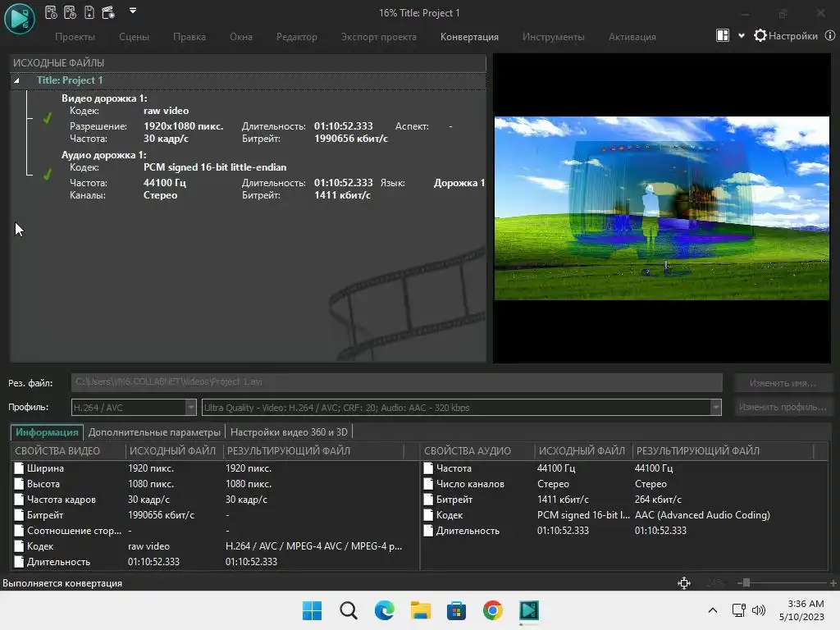The image size is (840, 630).
Task: Click the audio Кодек row icon
Action: tap(428, 515)
